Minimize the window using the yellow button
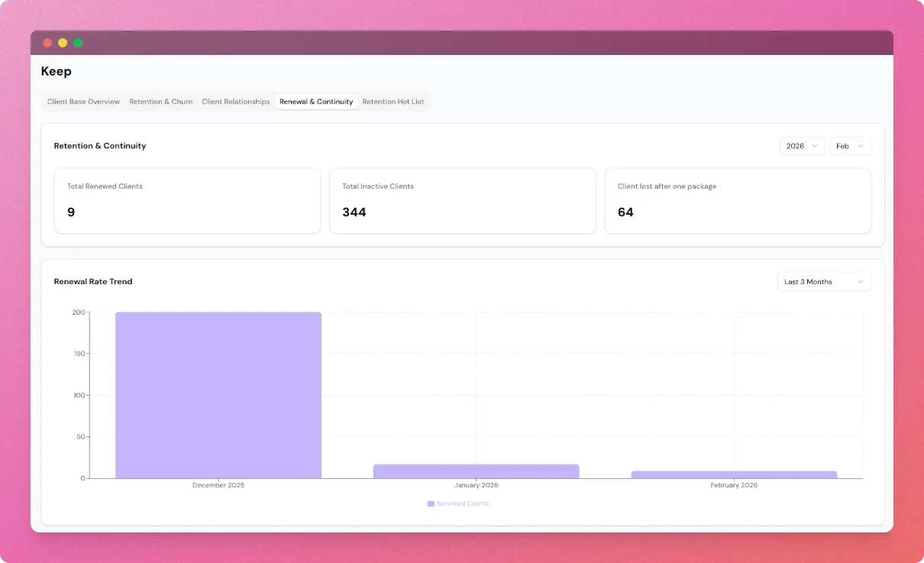This screenshot has width=924, height=563. 63,43
